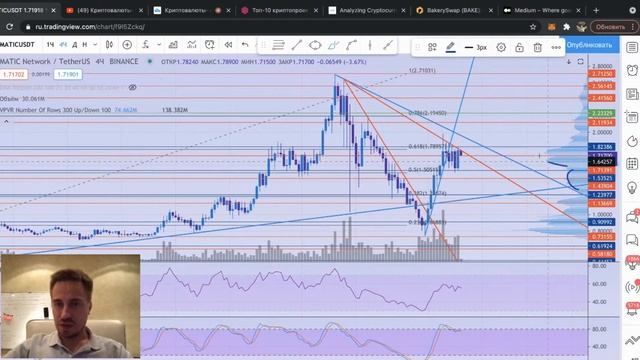Click the Compare or add symbol plus icon
The height and width of the screenshot is (360, 640).
(x=127, y=44)
